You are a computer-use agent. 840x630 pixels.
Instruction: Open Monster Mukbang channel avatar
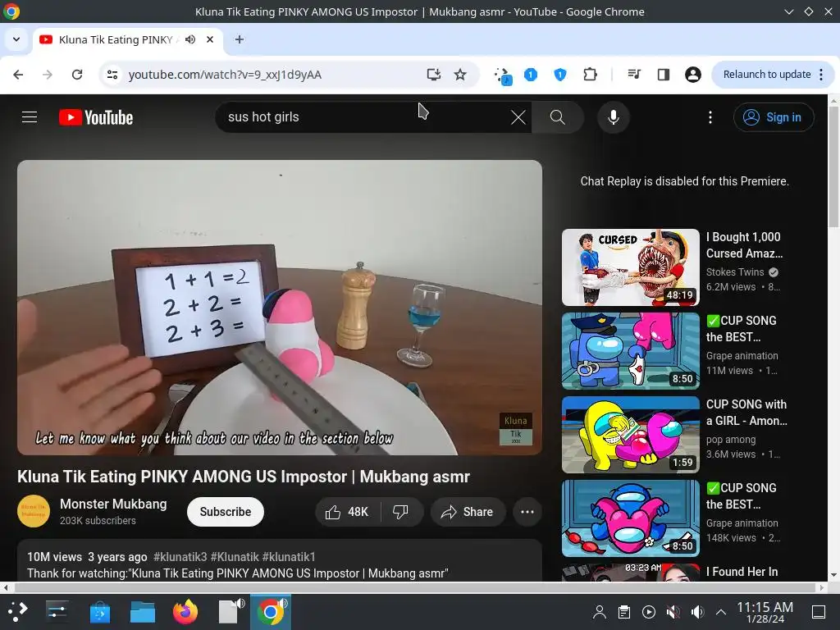[33, 511]
